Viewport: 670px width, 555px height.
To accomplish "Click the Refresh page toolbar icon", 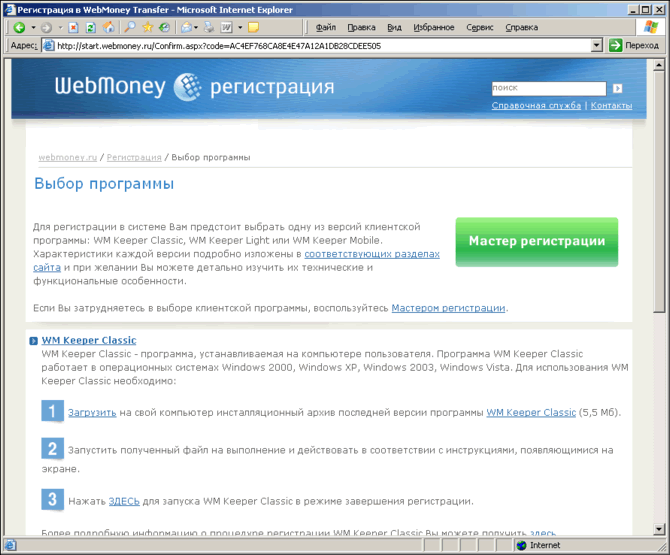I will pos(91,27).
